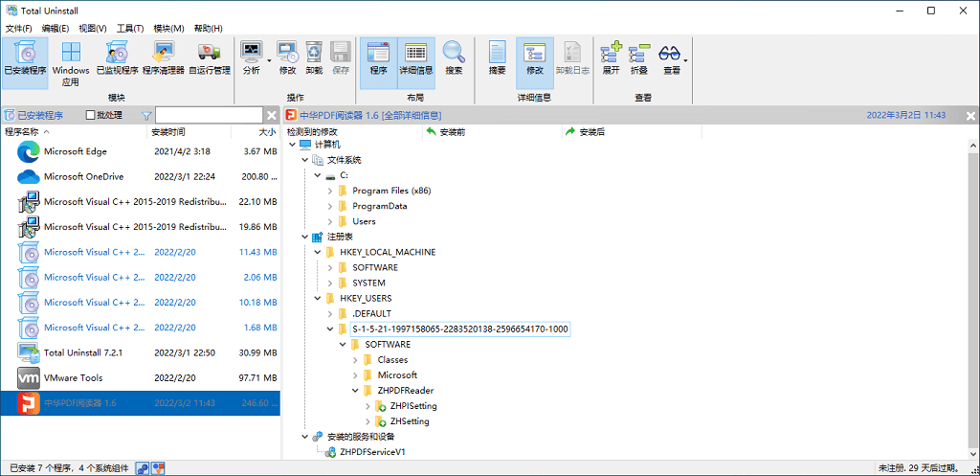Expand the Users folder node
Image resolution: width=980 pixels, height=476 pixels.
329,221
